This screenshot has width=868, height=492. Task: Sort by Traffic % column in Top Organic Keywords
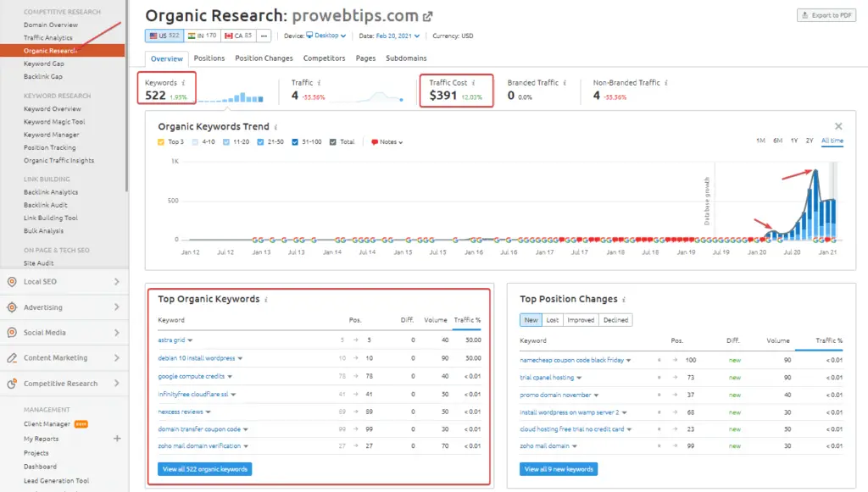[467, 320]
